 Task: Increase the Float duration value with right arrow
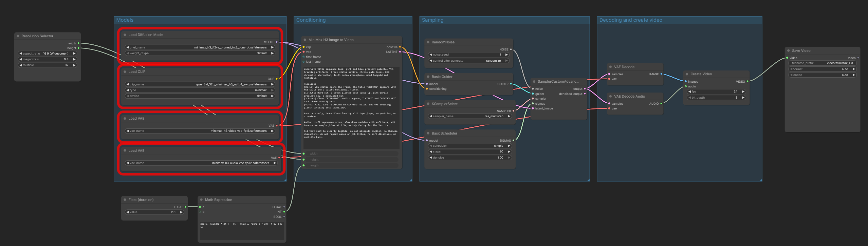tap(181, 212)
